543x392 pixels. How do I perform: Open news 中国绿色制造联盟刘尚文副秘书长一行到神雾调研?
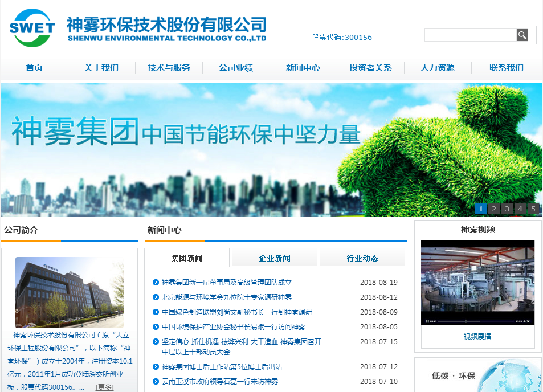[237, 312]
